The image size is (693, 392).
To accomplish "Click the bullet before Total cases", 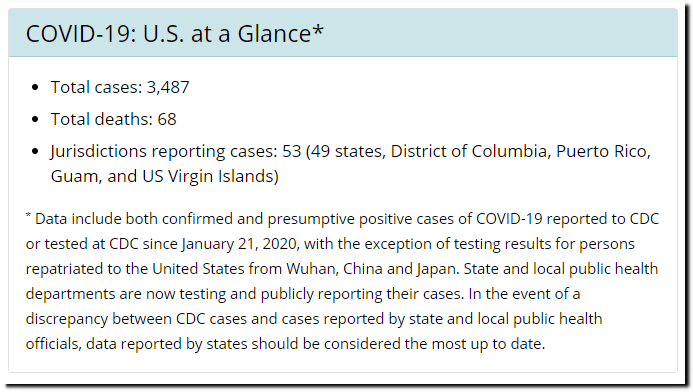I will point(36,88).
